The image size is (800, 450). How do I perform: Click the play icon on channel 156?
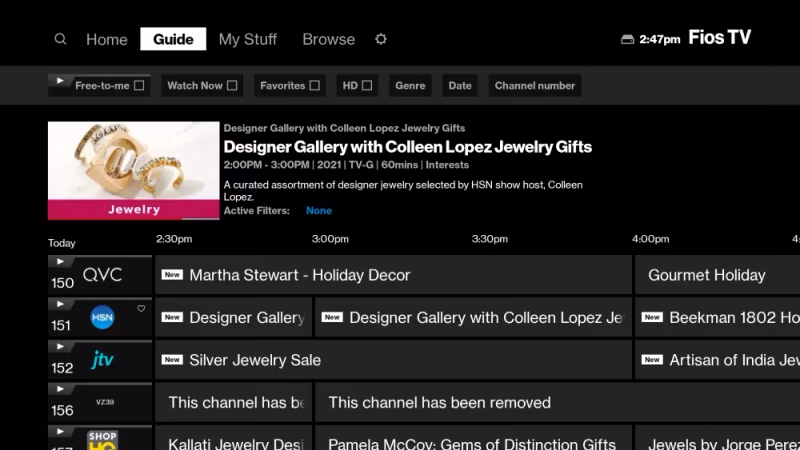60,388
